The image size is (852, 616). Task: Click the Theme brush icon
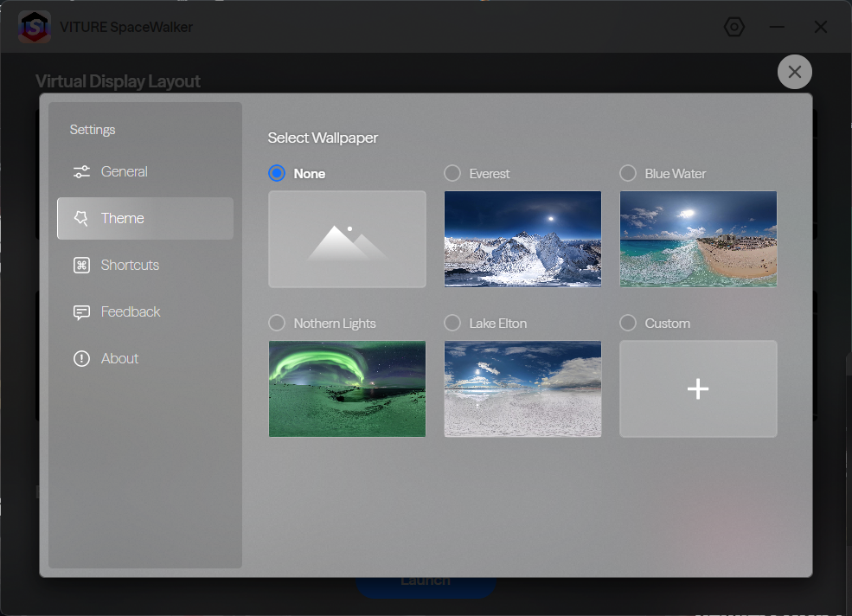[81, 218]
